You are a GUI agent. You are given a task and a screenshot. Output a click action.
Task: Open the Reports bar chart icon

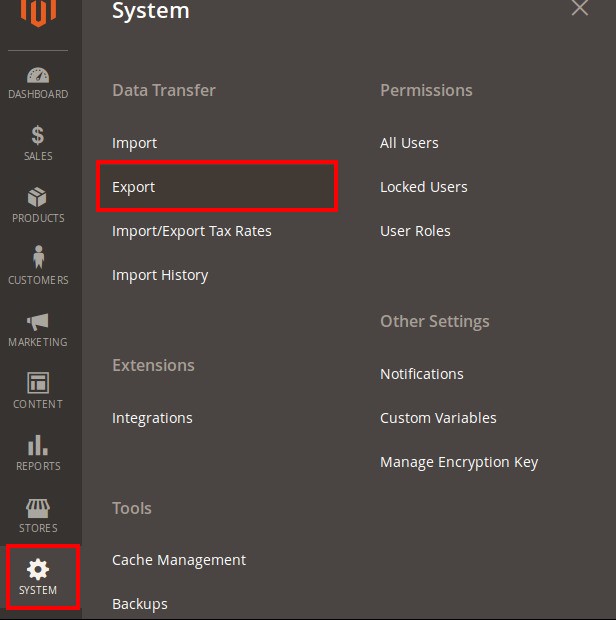click(x=38, y=445)
